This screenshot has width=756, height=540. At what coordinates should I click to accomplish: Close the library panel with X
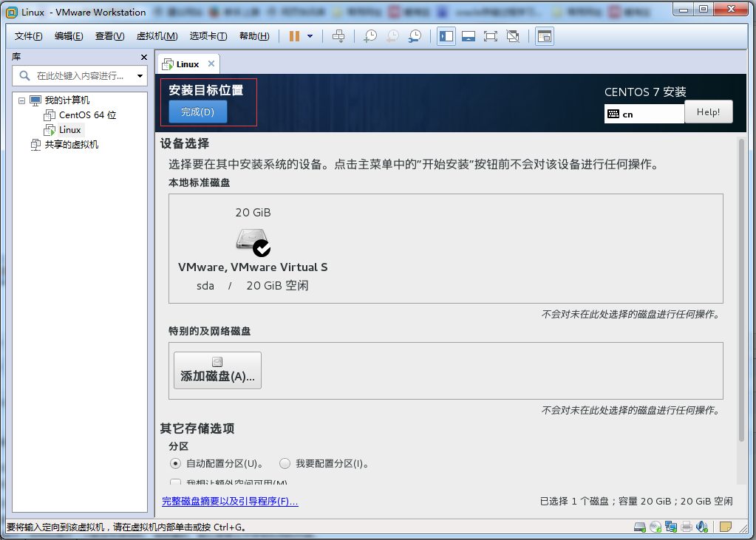click(143, 58)
